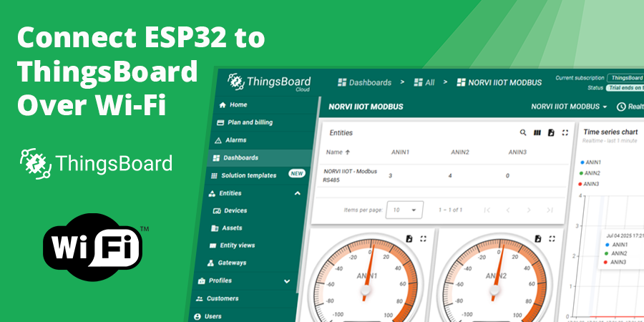Export ANIN2 gauge widget data

point(538,238)
